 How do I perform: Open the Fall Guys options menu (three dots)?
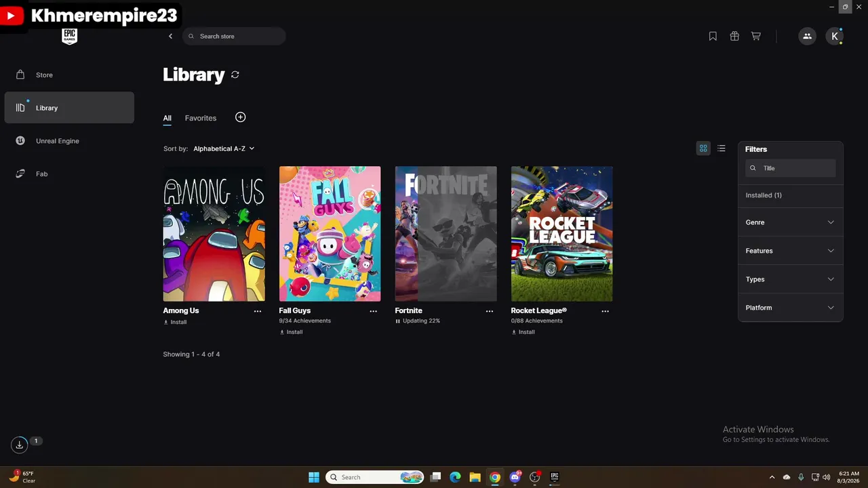[x=374, y=311]
